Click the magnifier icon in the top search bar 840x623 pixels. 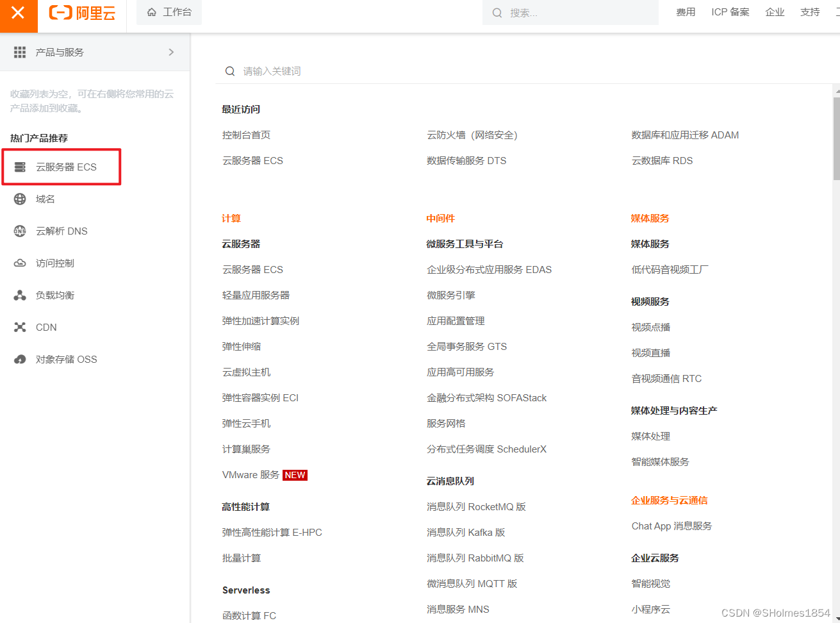[x=498, y=13]
